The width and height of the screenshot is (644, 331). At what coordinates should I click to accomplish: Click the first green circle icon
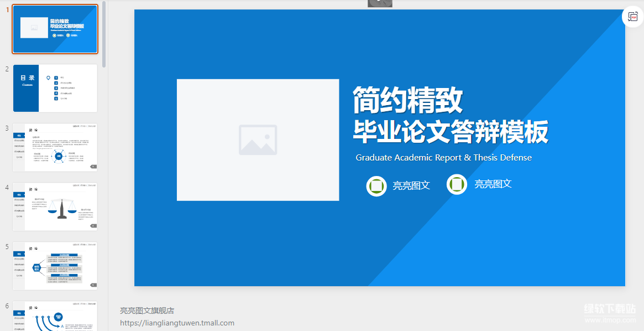(376, 186)
